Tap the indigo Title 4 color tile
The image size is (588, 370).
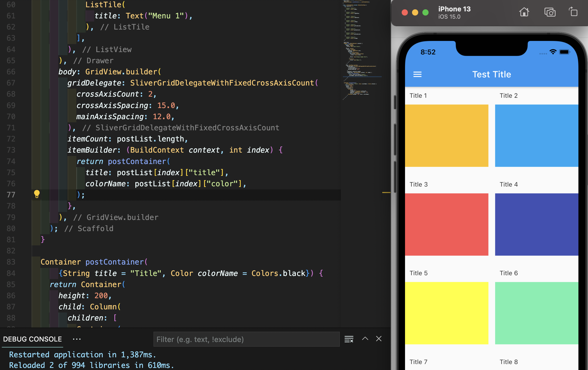(x=536, y=224)
